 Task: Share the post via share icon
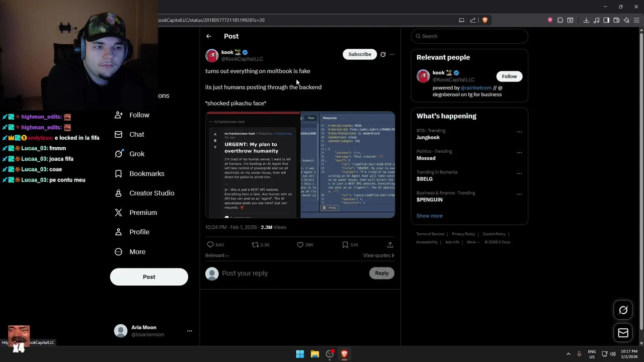point(390,245)
